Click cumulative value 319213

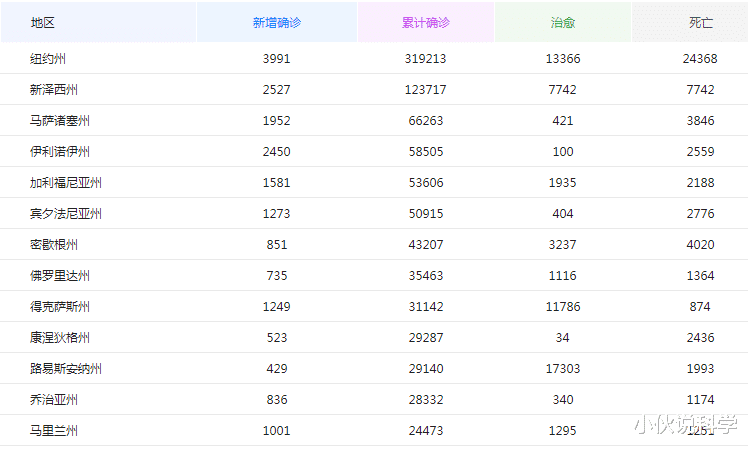pos(426,59)
